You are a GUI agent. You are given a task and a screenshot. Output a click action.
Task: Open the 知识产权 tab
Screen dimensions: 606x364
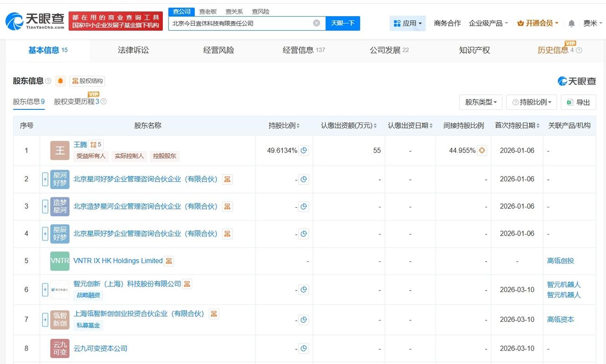click(x=474, y=50)
